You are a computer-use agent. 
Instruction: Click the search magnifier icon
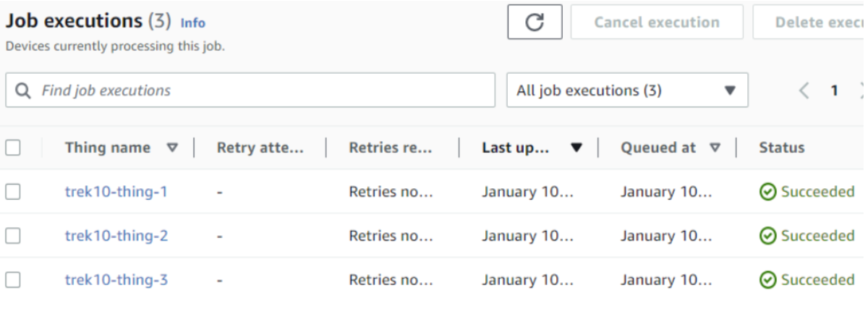pos(23,91)
